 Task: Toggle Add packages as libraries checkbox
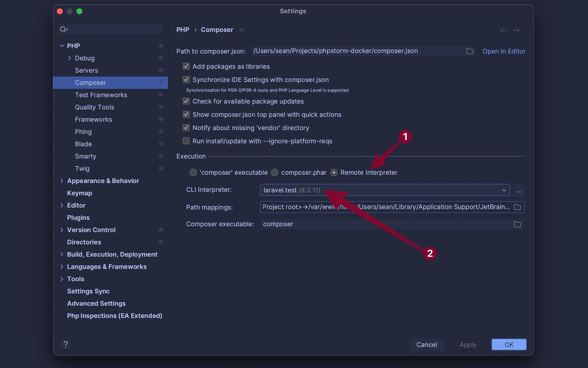click(x=186, y=66)
